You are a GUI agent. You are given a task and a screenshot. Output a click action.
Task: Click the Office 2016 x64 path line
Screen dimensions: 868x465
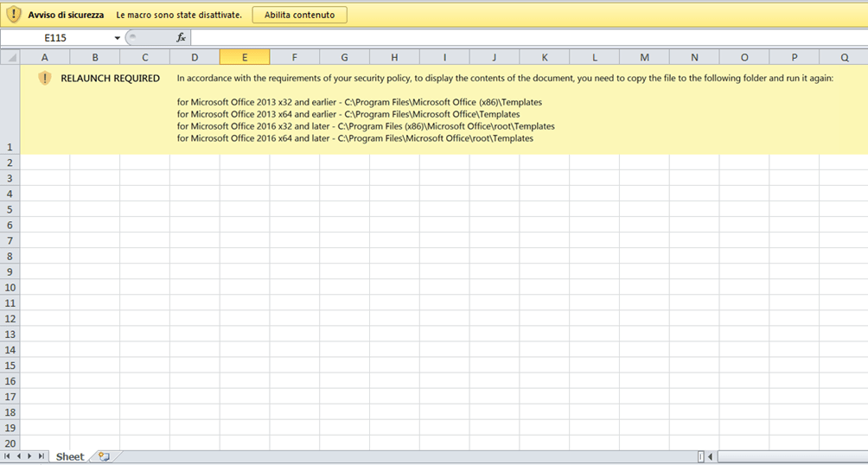click(354, 139)
